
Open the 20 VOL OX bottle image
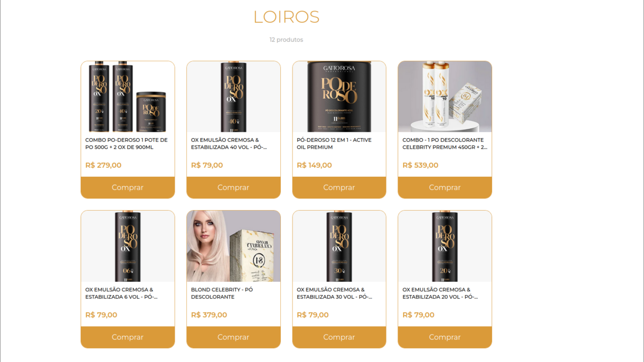(x=444, y=246)
